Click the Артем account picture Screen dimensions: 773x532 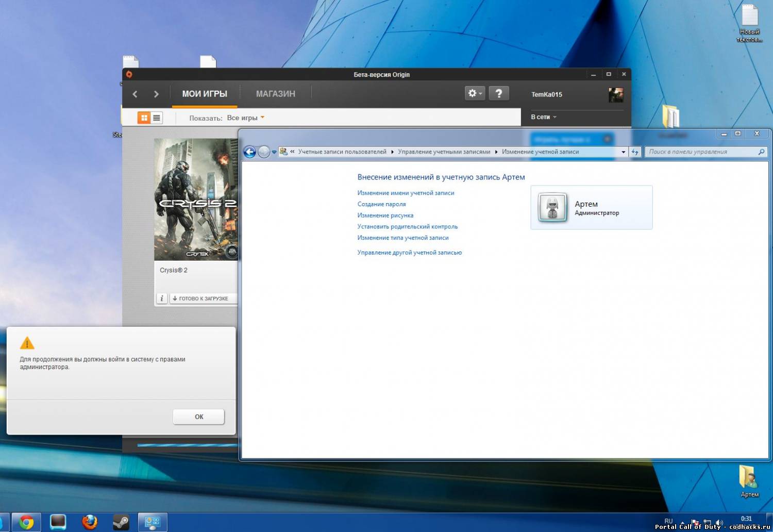[552, 207]
